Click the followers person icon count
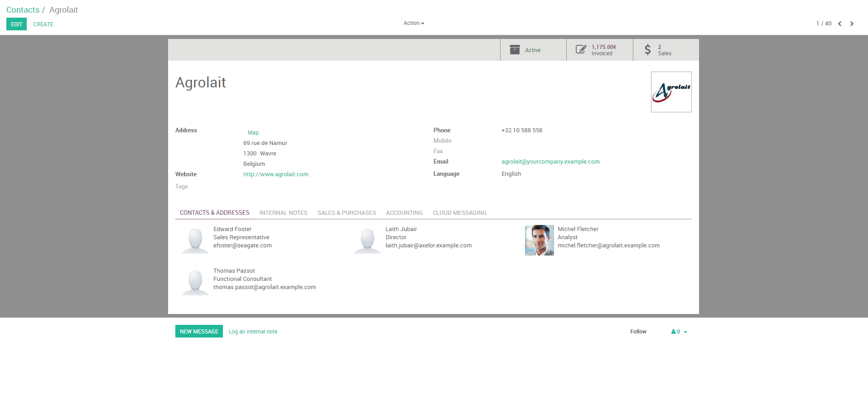This screenshot has width=868, height=420. tap(675, 332)
